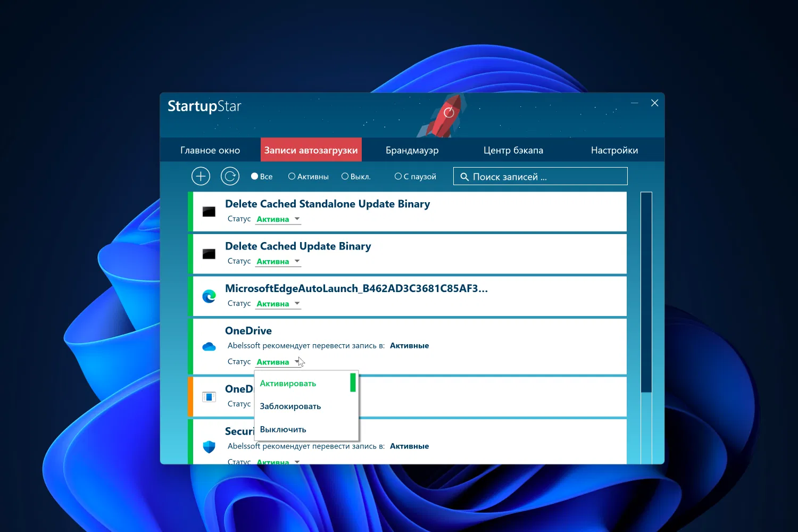Switch to the 'Главное окно' tab

click(x=210, y=150)
